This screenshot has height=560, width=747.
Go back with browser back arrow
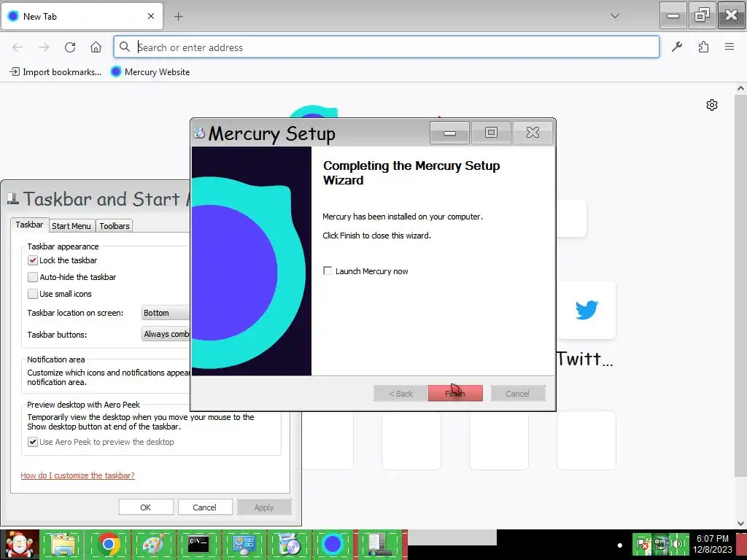(18, 47)
